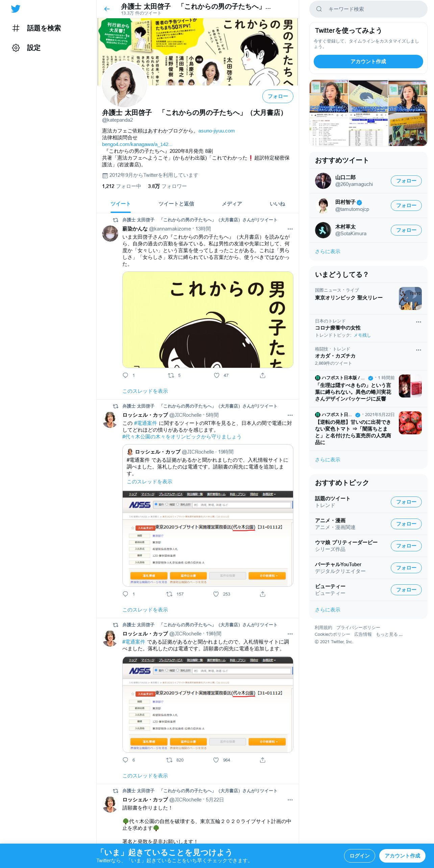Like the tweet with 964 likes
This screenshot has height=868, width=434.
click(x=216, y=760)
